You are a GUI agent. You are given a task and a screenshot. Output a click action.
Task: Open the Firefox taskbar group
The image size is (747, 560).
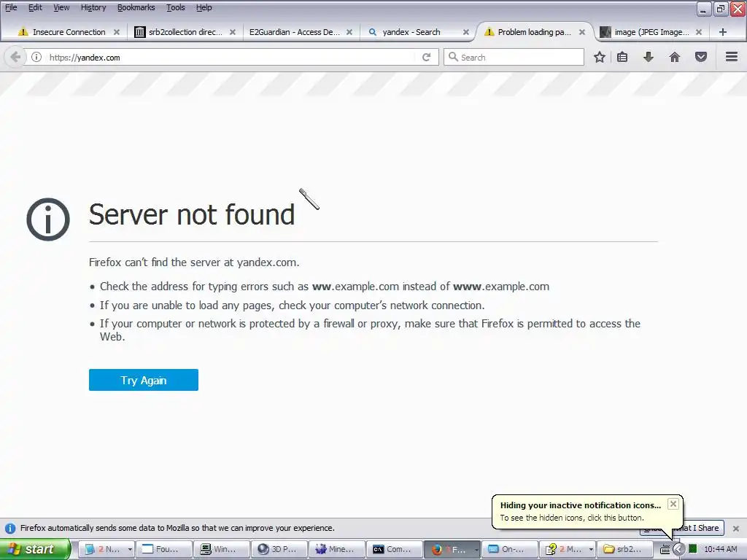tap(452, 549)
